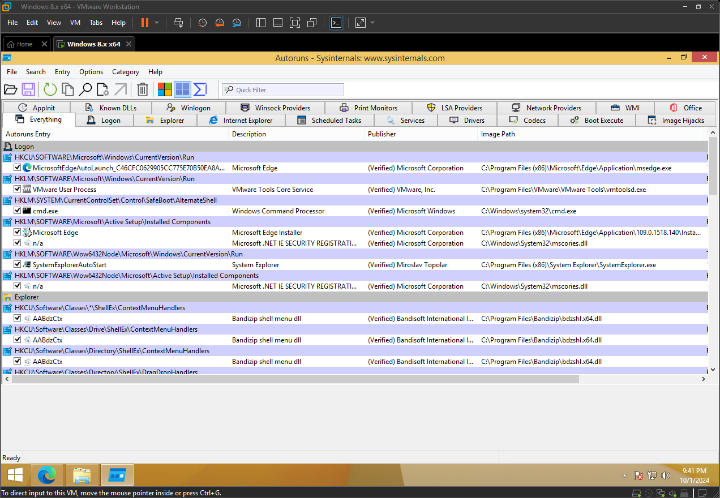Switch to the Winlogon tab
This screenshot has width=720, height=498.
[x=188, y=108]
